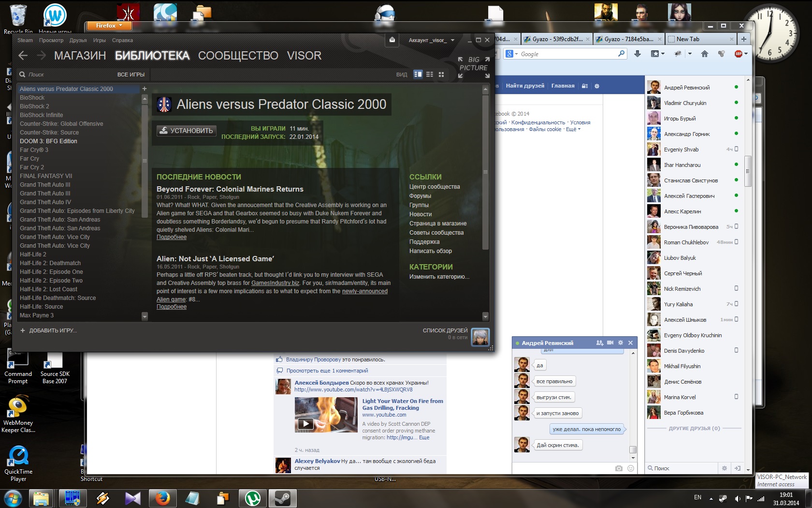Open Windows Explorer from taskbar
Image resolution: width=812 pixels, height=508 pixels.
point(42,498)
